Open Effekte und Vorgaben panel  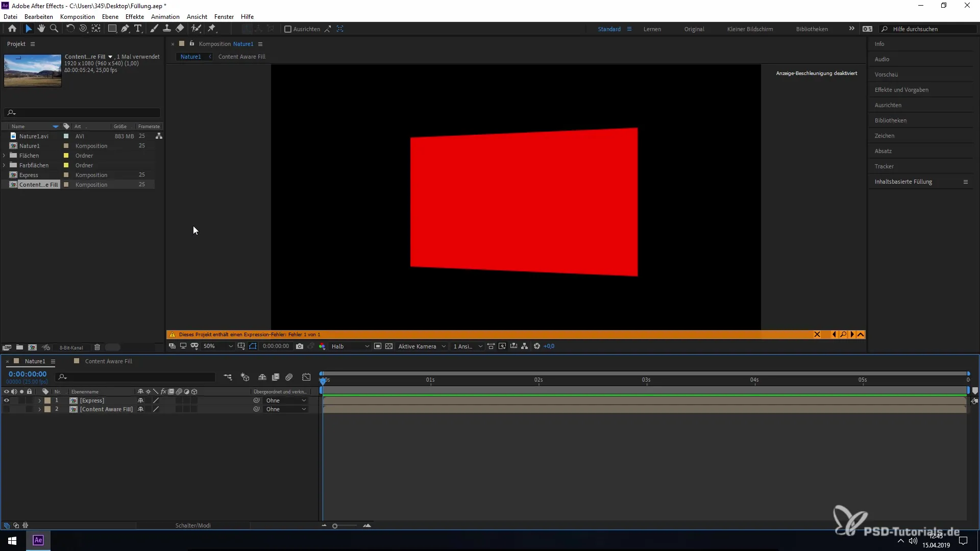pos(901,90)
